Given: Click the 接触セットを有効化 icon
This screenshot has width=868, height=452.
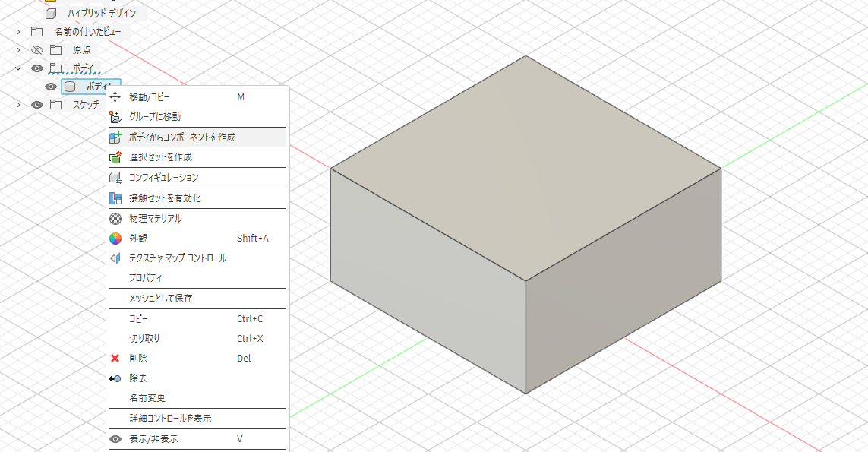Looking at the screenshot, I should [x=115, y=198].
